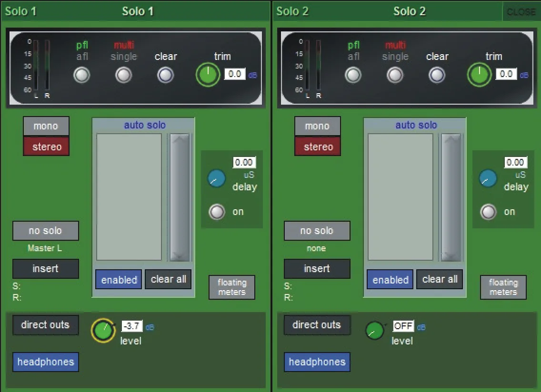Click the Solo 1 delay knob
541x392 pixels.
(x=216, y=178)
